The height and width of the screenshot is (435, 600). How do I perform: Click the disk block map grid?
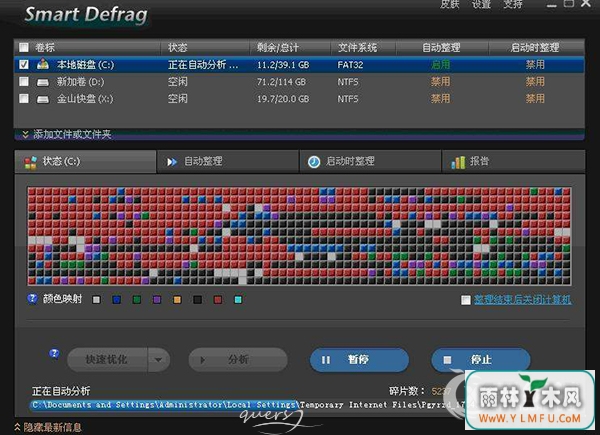299,236
